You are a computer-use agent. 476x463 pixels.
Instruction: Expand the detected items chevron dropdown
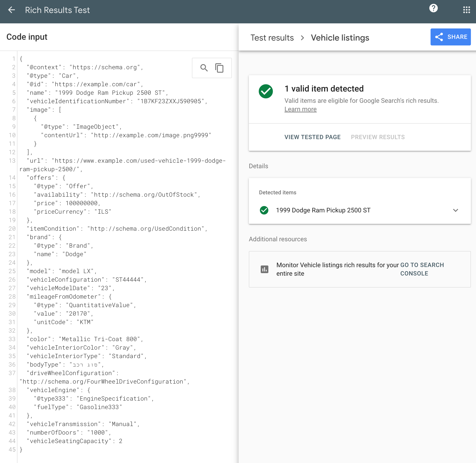click(x=456, y=210)
